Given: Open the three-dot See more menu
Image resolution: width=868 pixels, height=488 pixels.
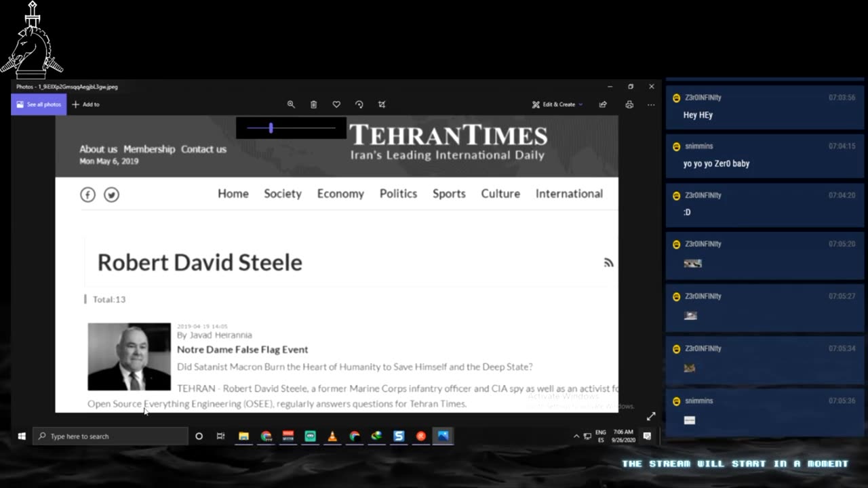Looking at the screenshot, I should tap(651, 104).
